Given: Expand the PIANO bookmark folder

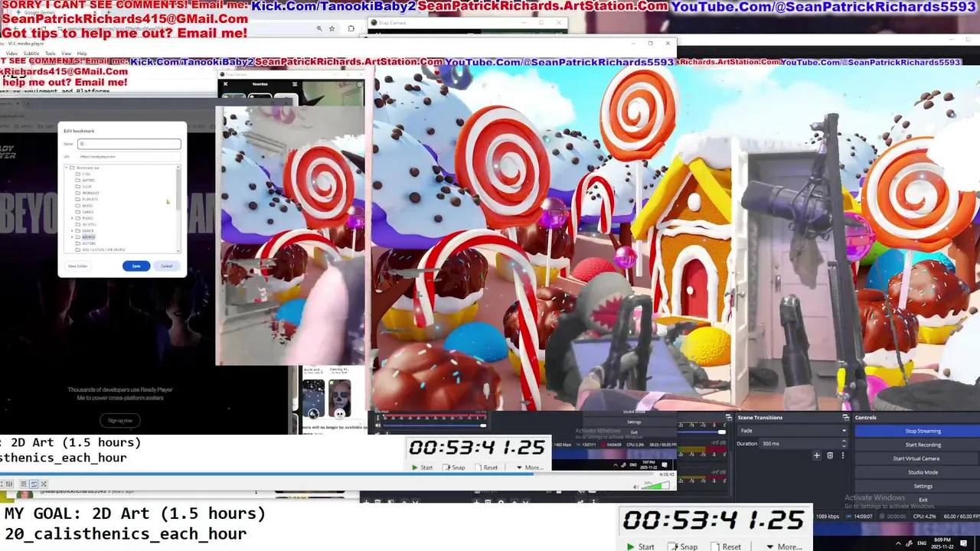Looking at the screenshot, I should click(72, 218).
